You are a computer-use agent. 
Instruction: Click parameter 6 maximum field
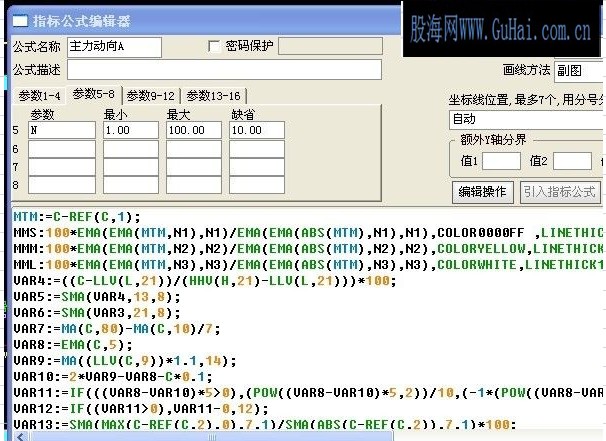point(194,149)
